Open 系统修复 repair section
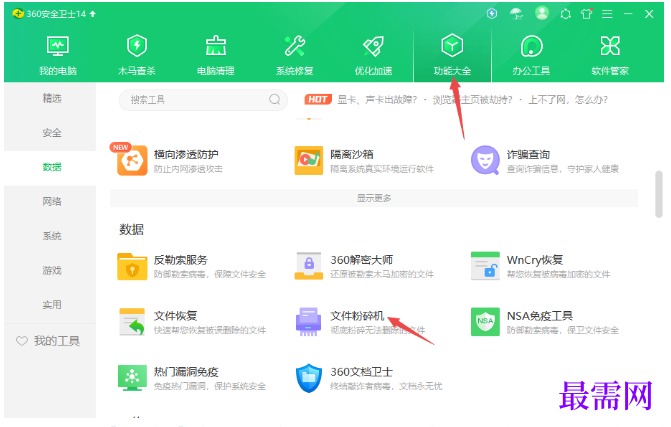Screen dimensions: 671x427 click(x=294, y=56)
